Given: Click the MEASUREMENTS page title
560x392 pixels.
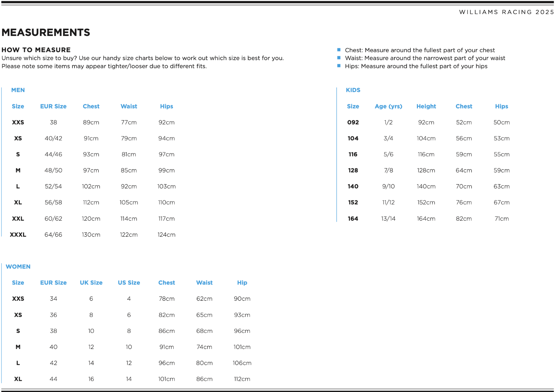Looking at the screenshot, I should pyautogui.click(x=46, y=33).
